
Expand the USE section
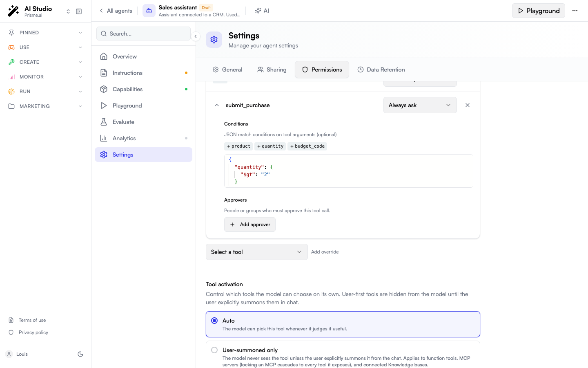click(x=45, y=47)
